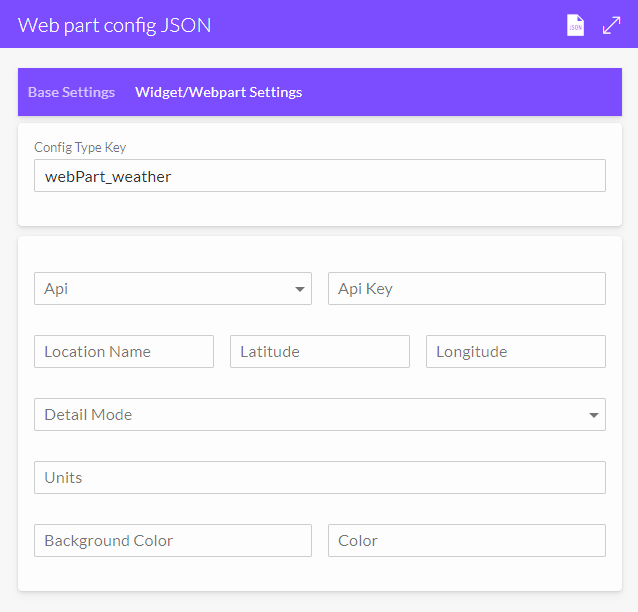The image size is (638, 612).
Task: Select the Latitude input box
Action: coord(320,352)
